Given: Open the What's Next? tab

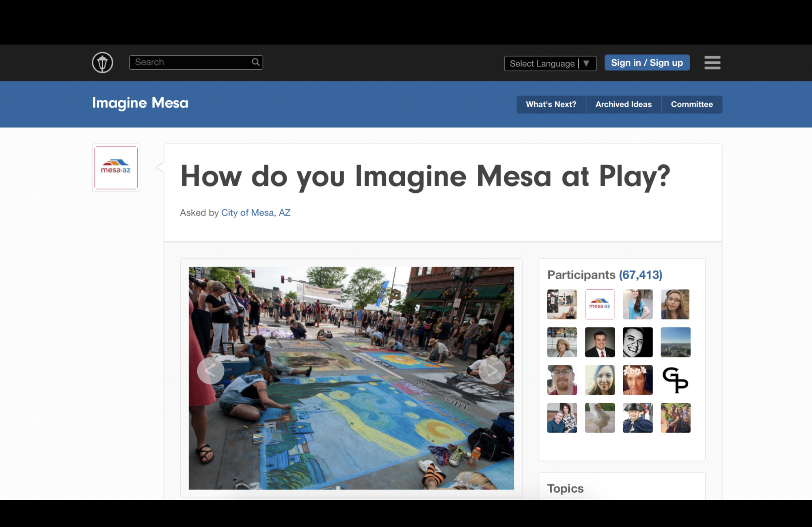Looking at the screenshot, I should pyautogui.click(x=551, y=104).
